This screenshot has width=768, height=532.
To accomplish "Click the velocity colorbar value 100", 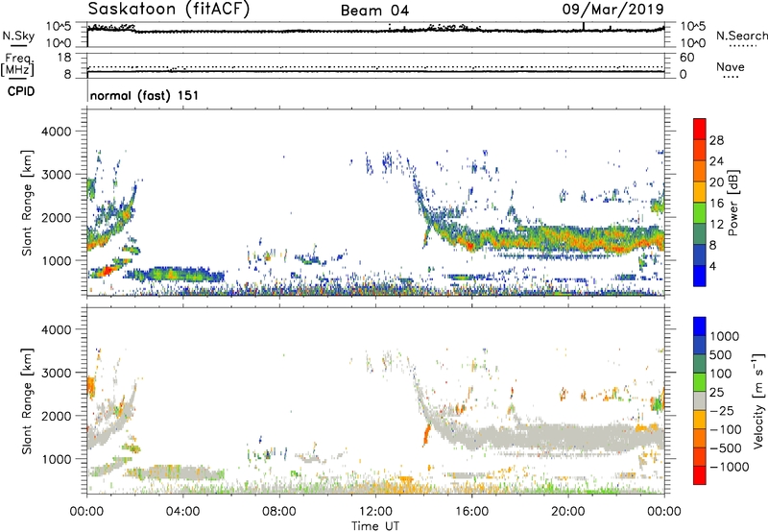I will click(x=721, y=374).
